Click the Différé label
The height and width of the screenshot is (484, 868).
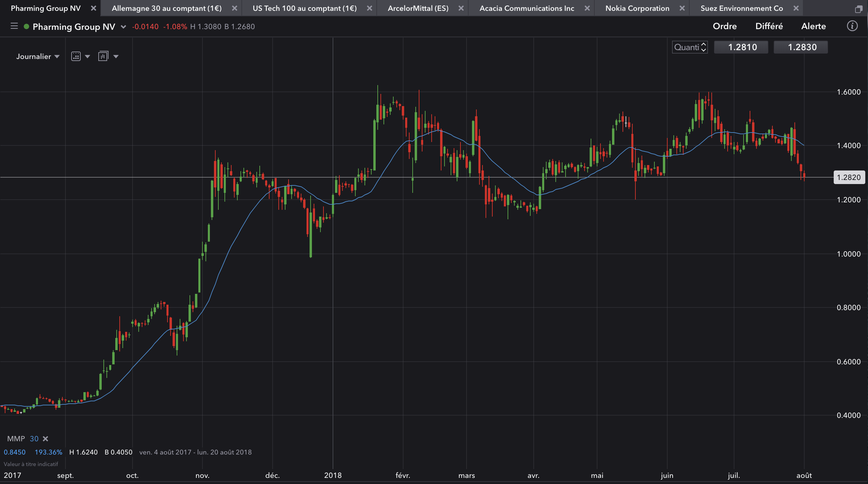(x=769, y=26)
